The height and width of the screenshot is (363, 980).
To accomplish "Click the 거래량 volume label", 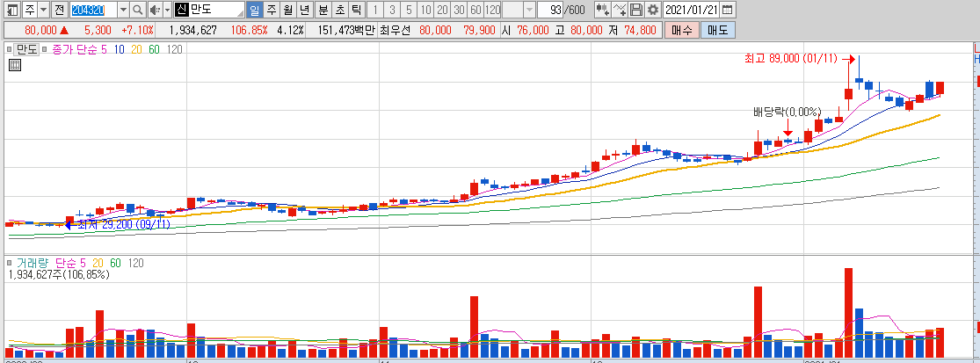I will point(32,264).
